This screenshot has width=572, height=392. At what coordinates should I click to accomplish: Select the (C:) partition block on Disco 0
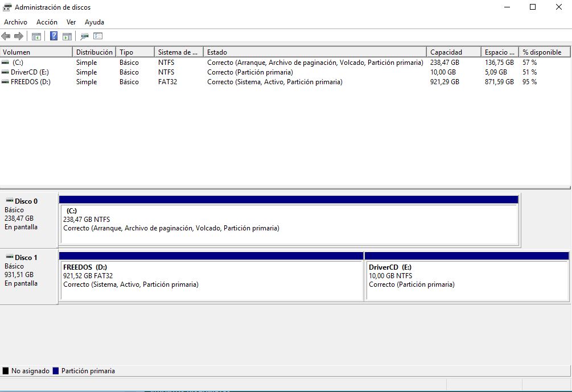click(x=289, y=224)
